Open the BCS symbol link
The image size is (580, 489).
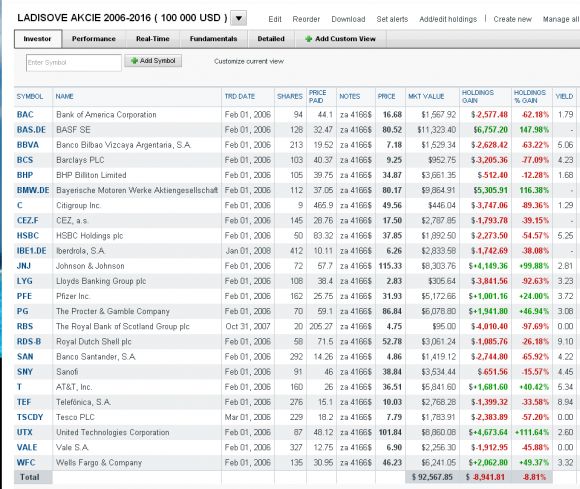point(25,160)
